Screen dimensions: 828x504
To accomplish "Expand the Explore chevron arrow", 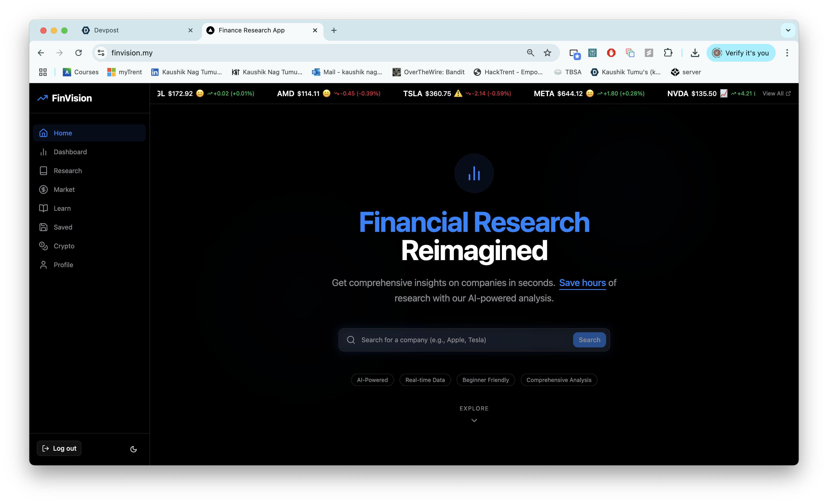I will tap(474, 420).
